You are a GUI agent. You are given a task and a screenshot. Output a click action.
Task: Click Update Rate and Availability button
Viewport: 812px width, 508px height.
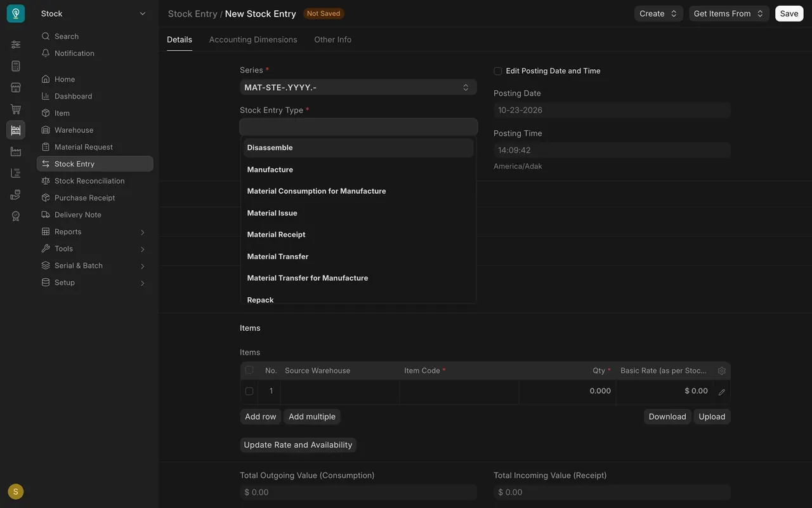[298, 445]
